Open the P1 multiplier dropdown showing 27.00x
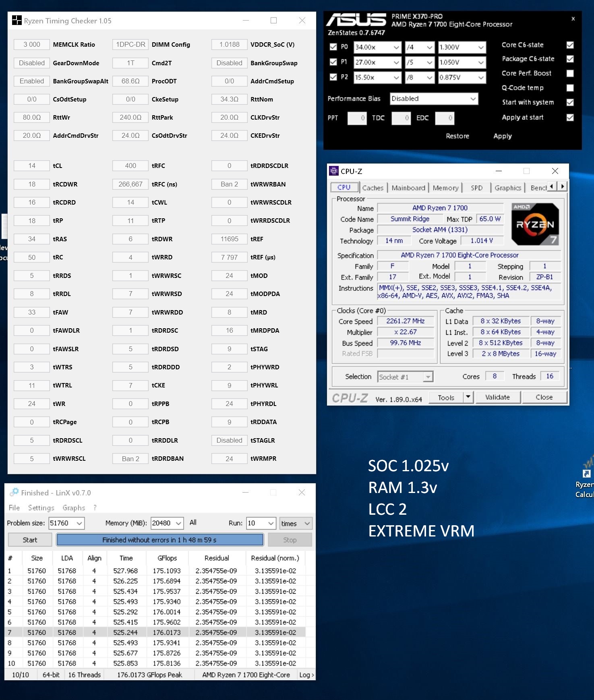This screenshot has width=594, height=700. click(x=377, y=62)
